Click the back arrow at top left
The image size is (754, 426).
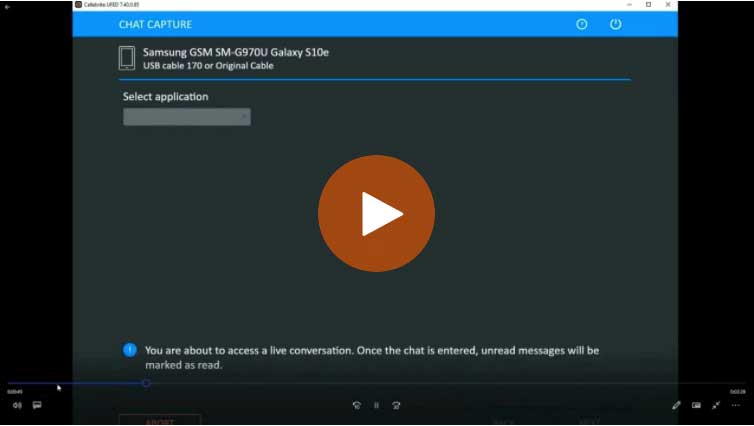[x=7, y=7]
